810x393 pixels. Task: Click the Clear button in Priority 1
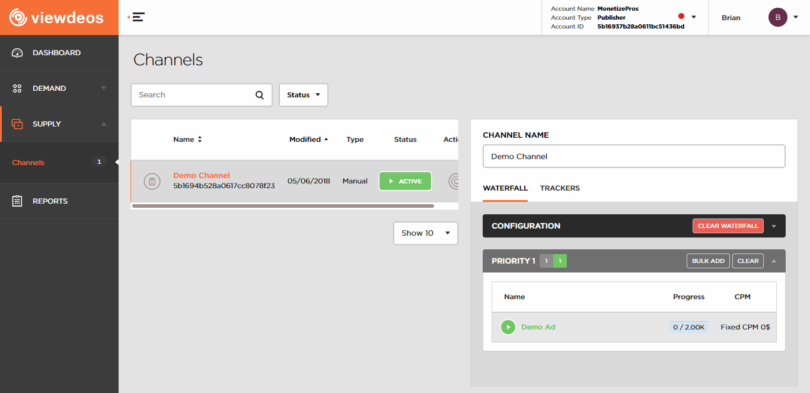748,261
